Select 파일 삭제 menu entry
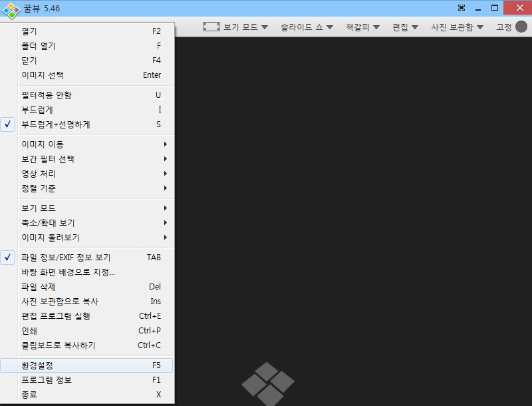This screenshot has width=532, height=406. point(87,286)
